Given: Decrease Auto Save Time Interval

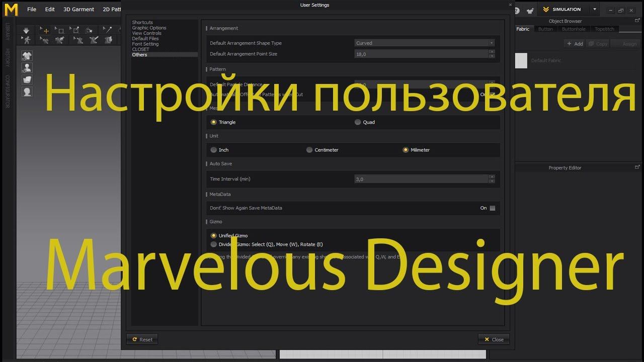Looking at the screenshot, I should pos(492,181).
